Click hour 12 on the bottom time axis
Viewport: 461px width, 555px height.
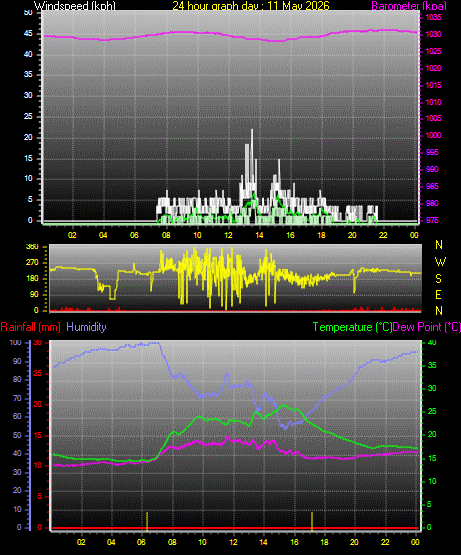click(x=233, y=542)
